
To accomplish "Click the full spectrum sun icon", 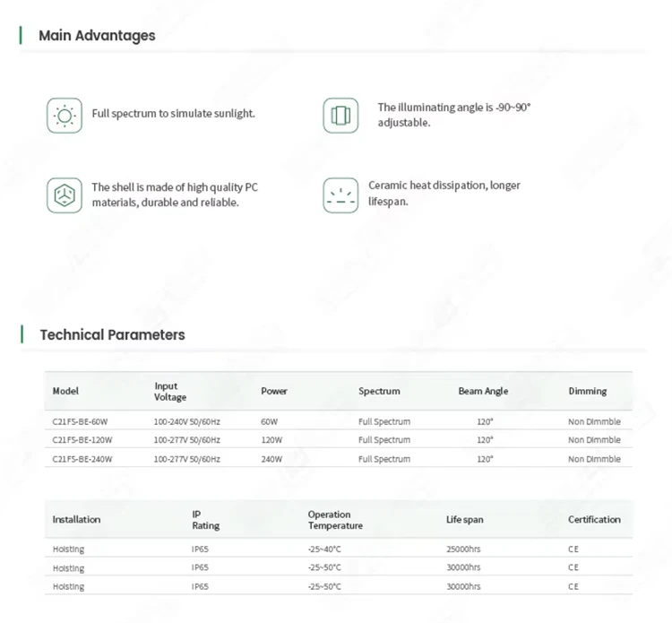I will click(x=65, y=116).
